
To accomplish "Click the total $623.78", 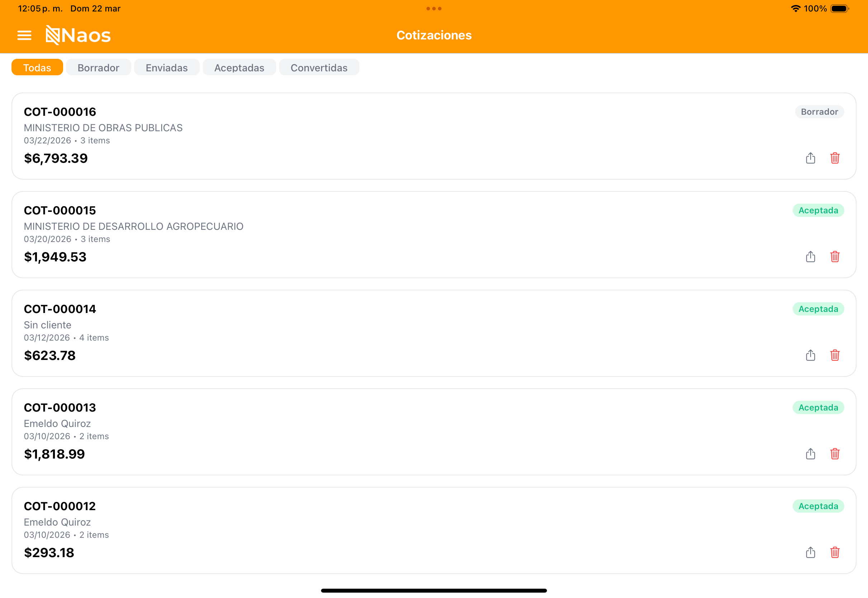I will pyautogui.click(x=50, y=355).
